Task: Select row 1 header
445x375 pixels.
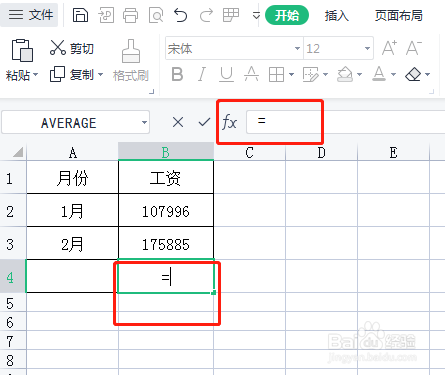Action: pyautogui.click(x=13, y=177)
